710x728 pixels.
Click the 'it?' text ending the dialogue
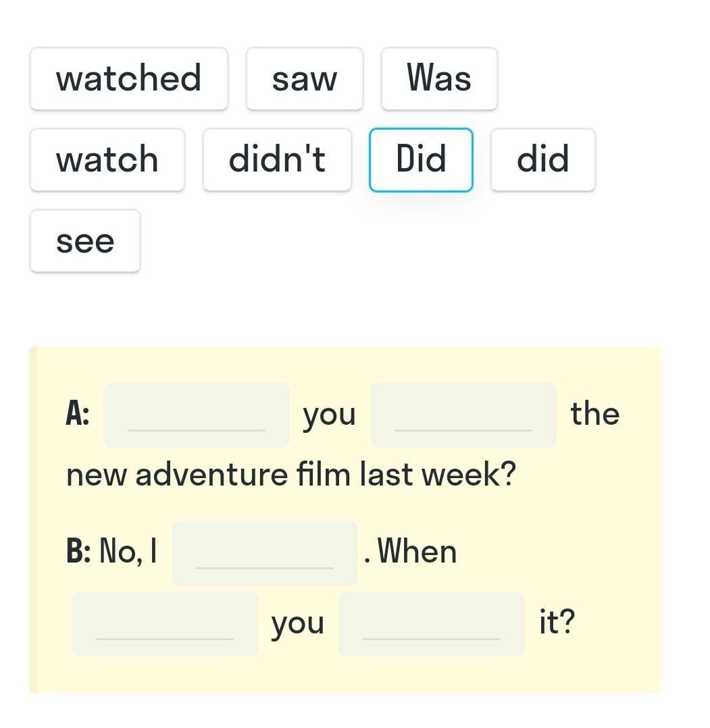tap(557, 623)
